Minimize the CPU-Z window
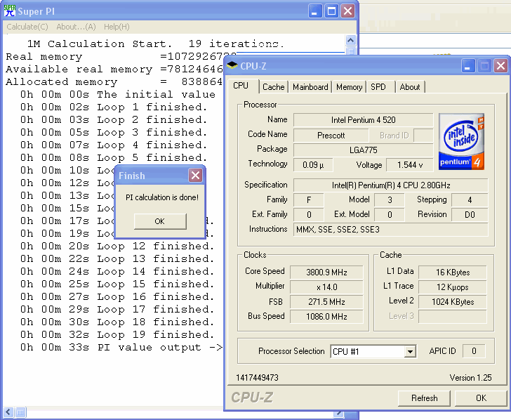This screenshot has width=511, height=420. click(467, 66)
